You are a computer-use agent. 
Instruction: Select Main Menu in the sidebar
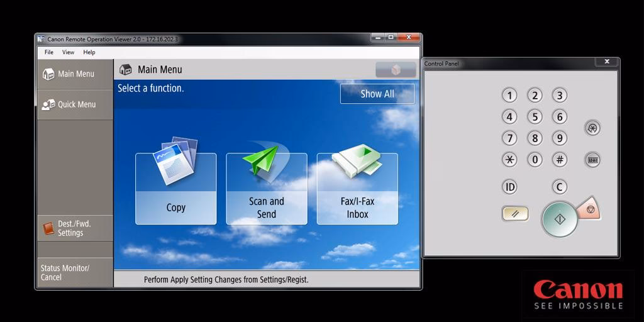click(x=75, y=74)
